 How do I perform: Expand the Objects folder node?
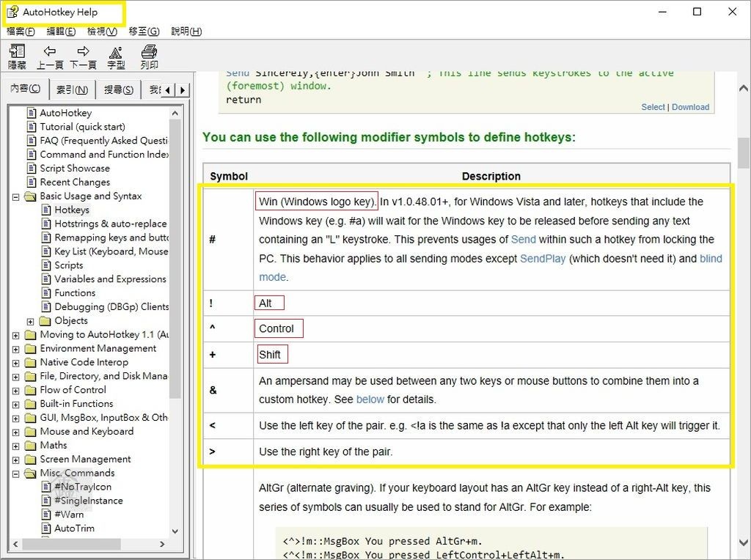pyautogui.click(x=30, y=322)
